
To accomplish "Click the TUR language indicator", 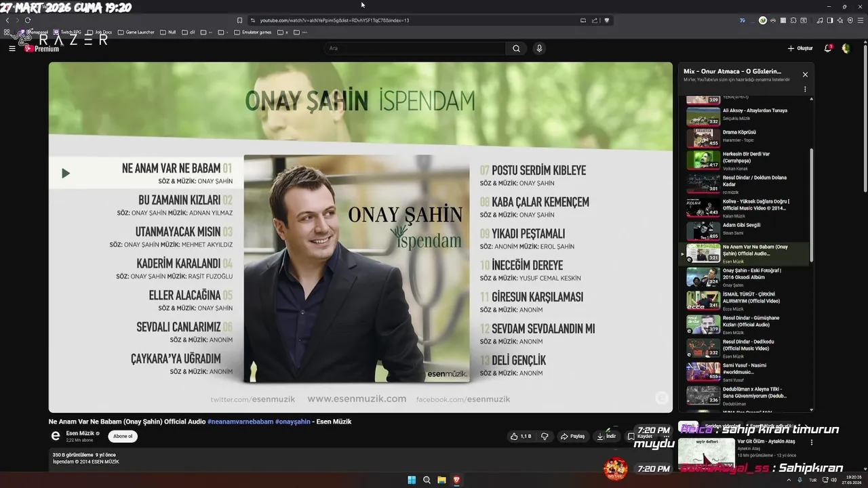I will 812,480.
